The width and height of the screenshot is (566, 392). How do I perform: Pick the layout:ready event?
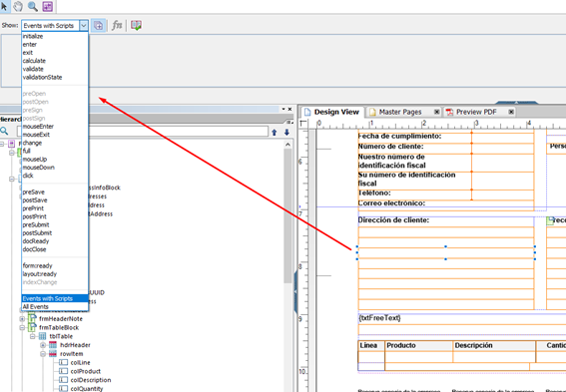[40, 274]
